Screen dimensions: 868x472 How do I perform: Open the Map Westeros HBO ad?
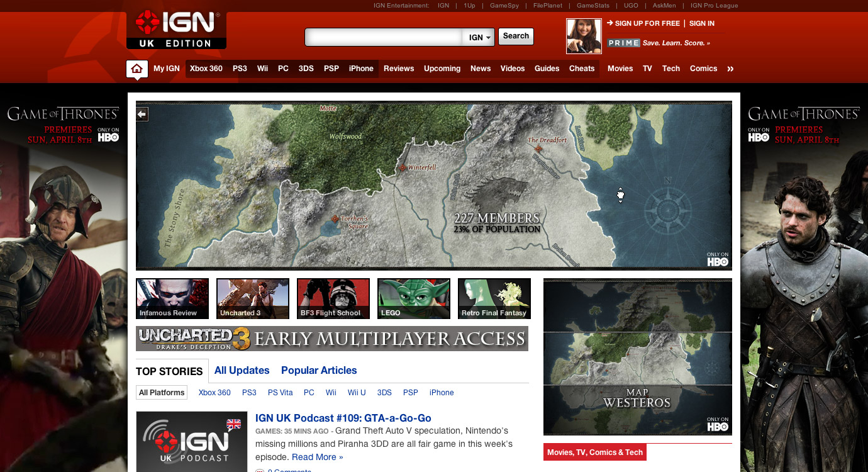638,357
